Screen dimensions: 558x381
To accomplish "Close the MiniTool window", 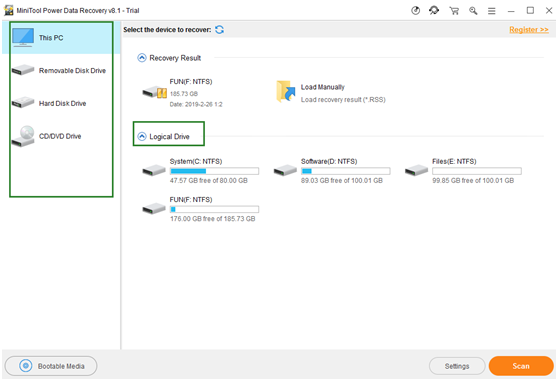I will point(549,11).
